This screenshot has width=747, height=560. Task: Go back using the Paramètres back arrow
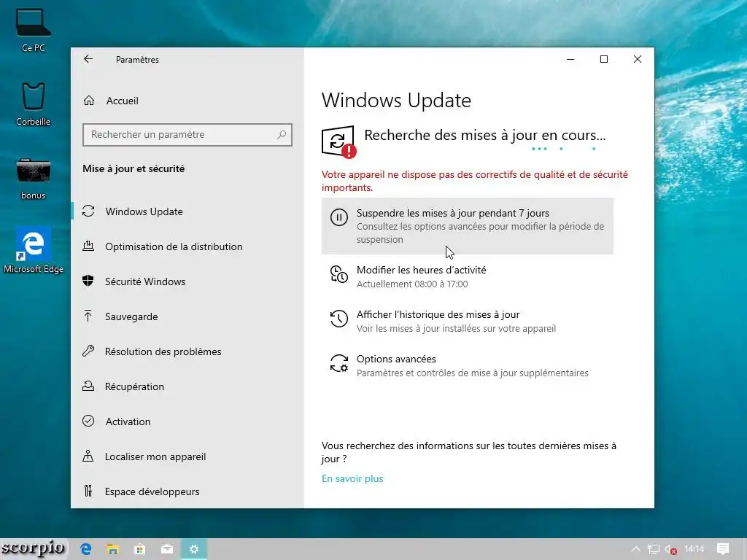(88, 59)
